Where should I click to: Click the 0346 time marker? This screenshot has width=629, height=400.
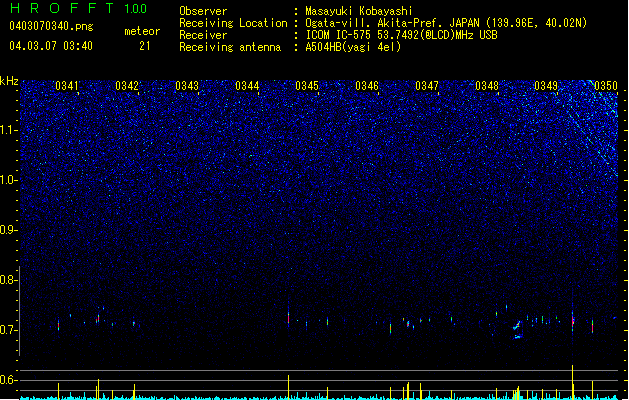coord(367,86)
